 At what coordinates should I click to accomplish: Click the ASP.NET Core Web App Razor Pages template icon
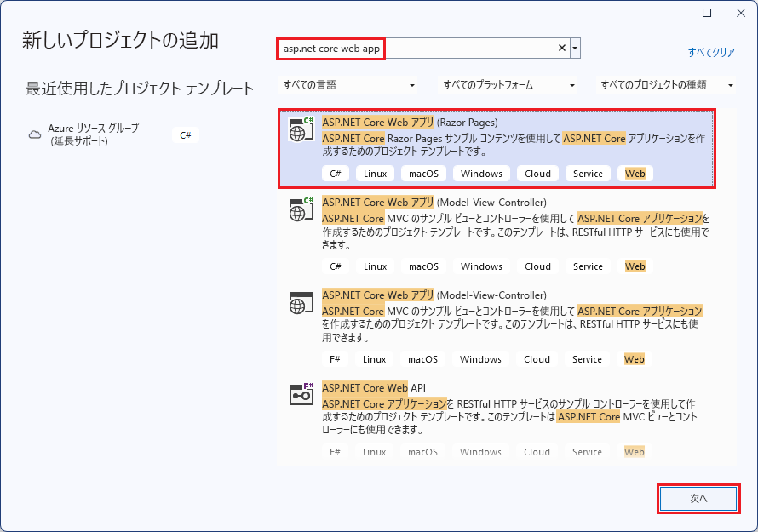click(301, 129)
